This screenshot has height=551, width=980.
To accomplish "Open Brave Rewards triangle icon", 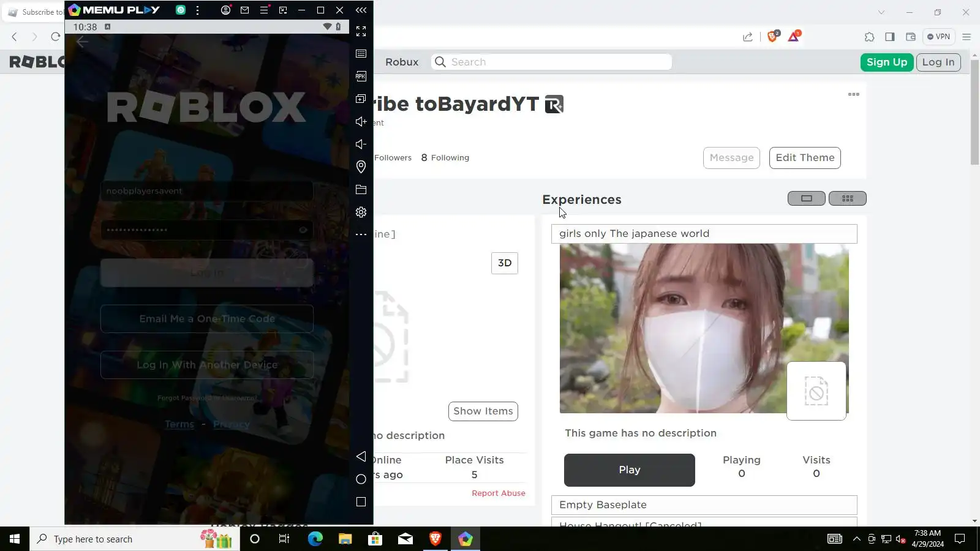I will pyautogui.click(x=794, y=36).
